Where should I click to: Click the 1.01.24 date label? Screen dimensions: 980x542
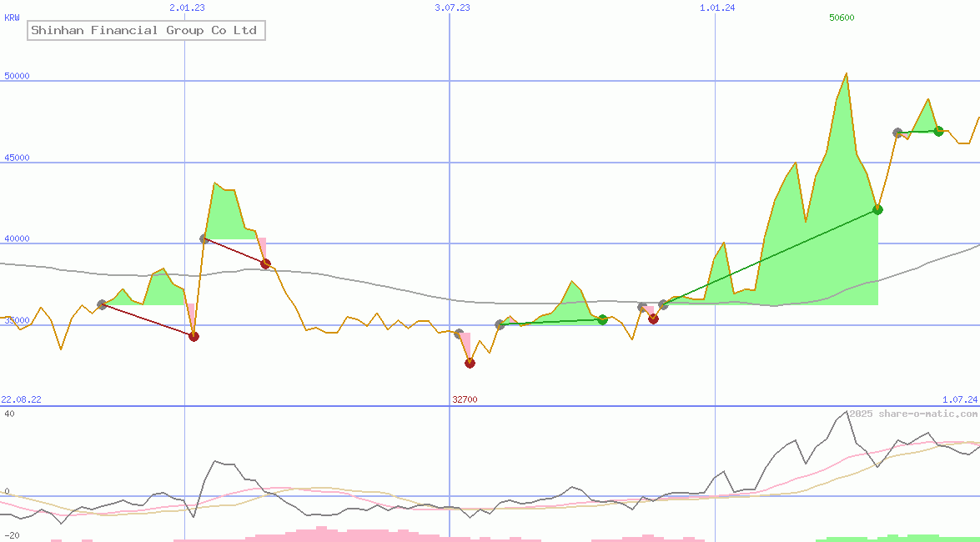click(717, 8)
